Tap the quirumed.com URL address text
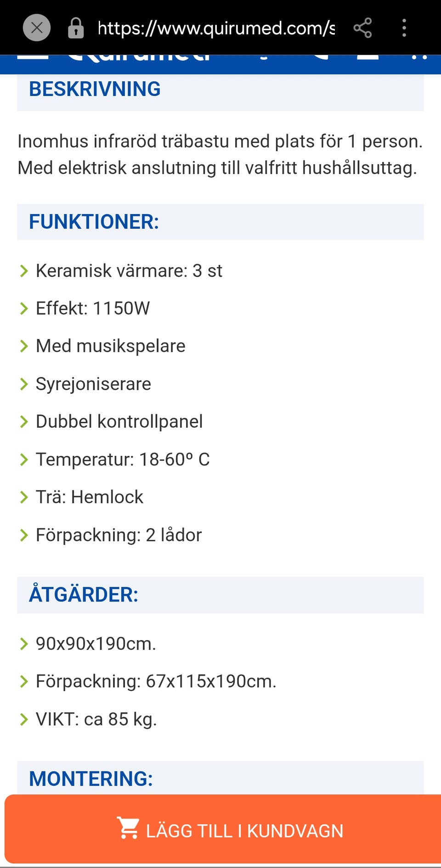Image resolution: width=441 pixels, height=868 pixels. [x=216, y=28]
